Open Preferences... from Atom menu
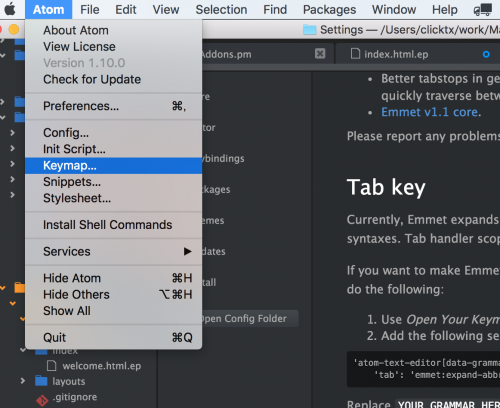500x408 pixels. (114, 106)
